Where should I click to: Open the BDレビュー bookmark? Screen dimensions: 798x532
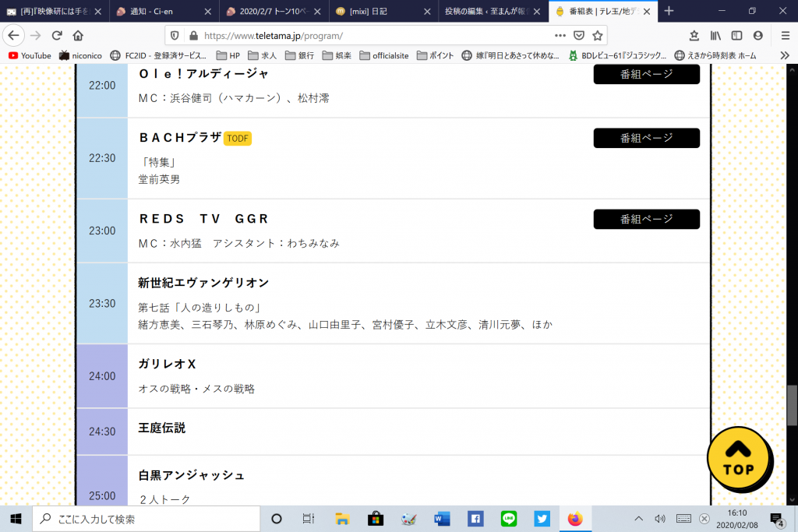617,55
